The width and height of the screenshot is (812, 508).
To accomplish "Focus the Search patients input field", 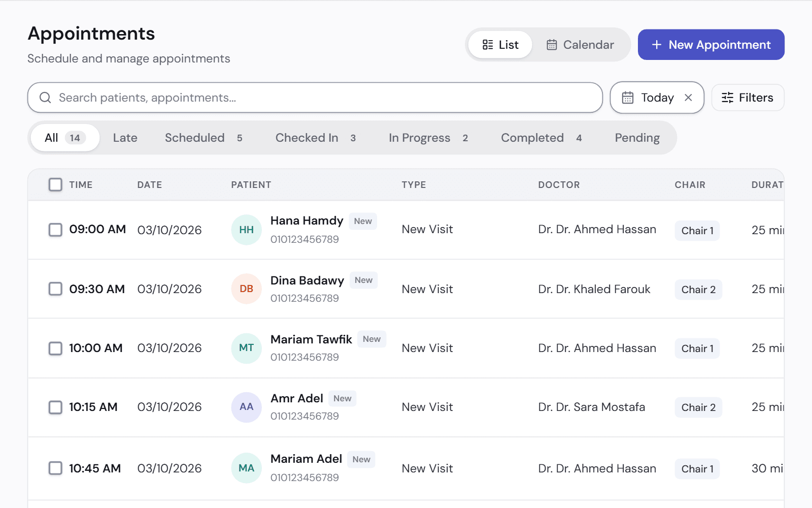I will pos(315,98).
